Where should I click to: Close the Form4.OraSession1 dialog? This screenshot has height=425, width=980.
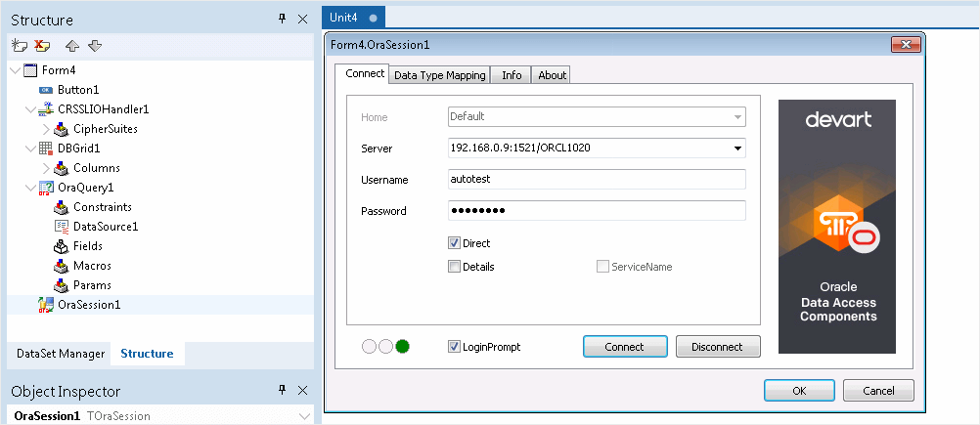point(906,44)
